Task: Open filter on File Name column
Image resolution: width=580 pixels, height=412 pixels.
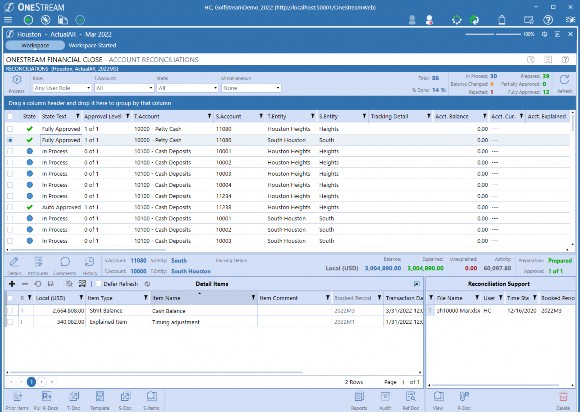Action: point(477,298)
